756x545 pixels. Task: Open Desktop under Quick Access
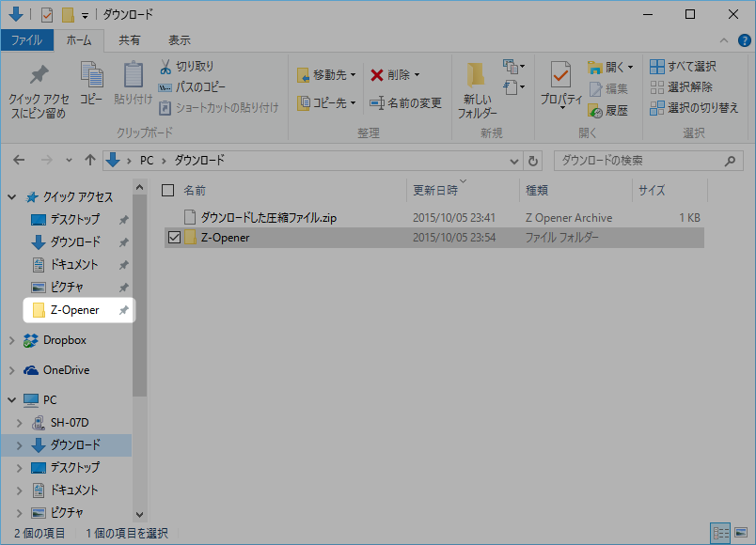[74, 220]
